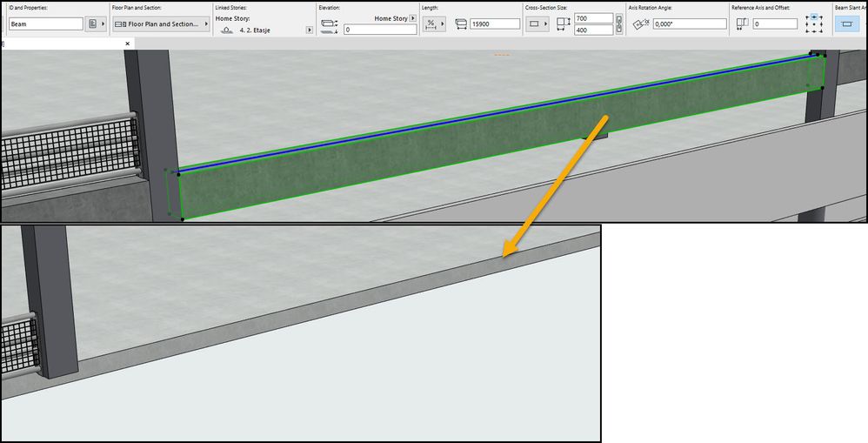Click the Reference Axis offset icon

[x=743, y=23]
